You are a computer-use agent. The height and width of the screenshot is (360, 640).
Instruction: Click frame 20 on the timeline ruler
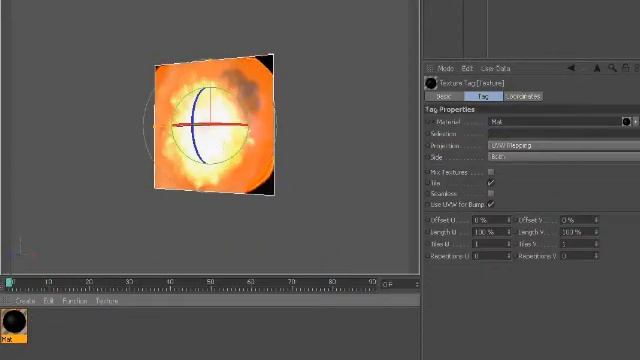pos(89,282)
